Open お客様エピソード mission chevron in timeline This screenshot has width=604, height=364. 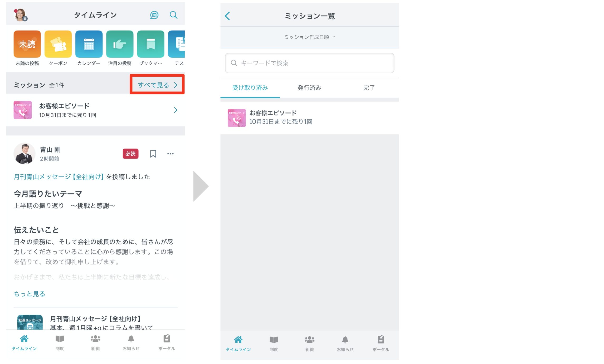pos(176,110)
